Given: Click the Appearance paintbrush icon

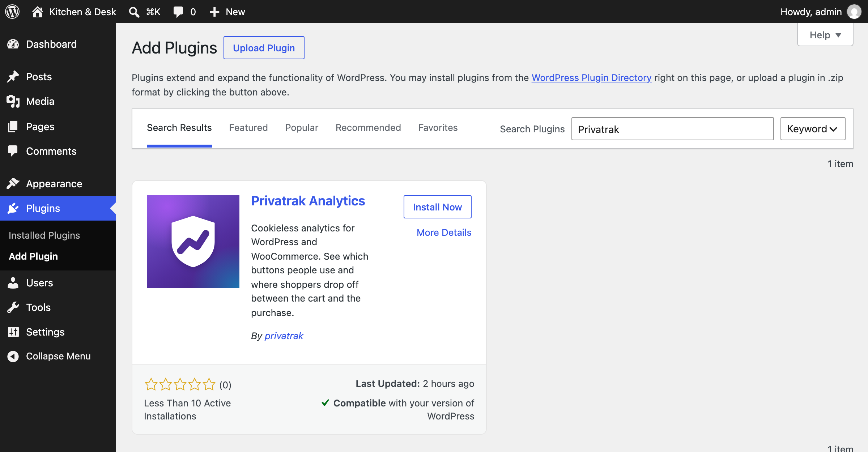Looking at the screenshot, I should tap(13, 184).
